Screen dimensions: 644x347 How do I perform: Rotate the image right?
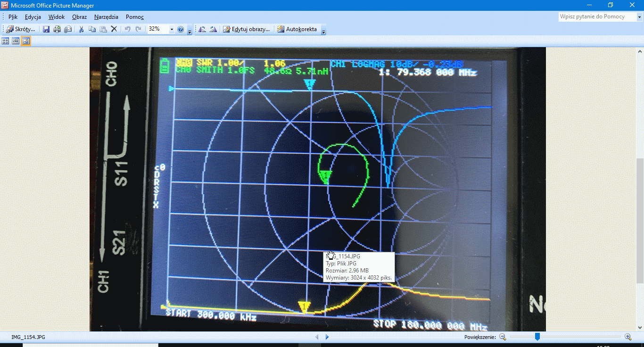pos(213,29)
